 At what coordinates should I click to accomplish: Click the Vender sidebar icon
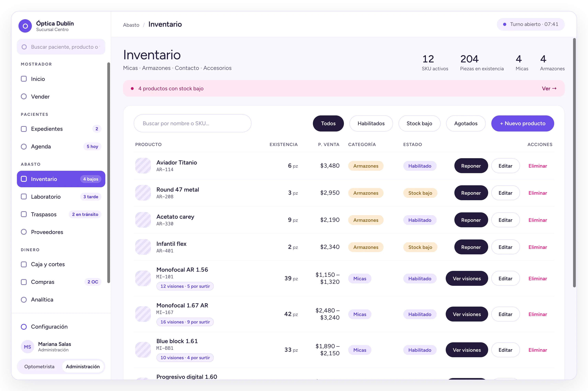[x=24, y=97]
